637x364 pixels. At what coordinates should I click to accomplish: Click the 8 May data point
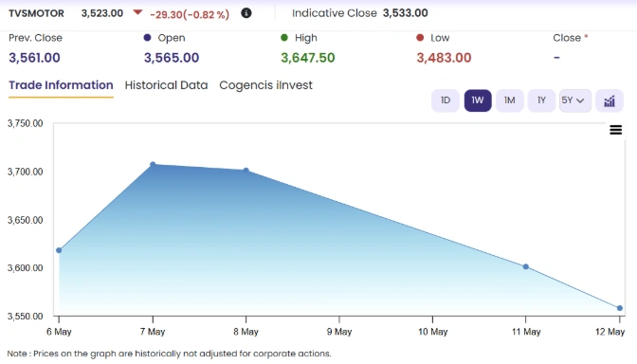(x=246, y=171)
